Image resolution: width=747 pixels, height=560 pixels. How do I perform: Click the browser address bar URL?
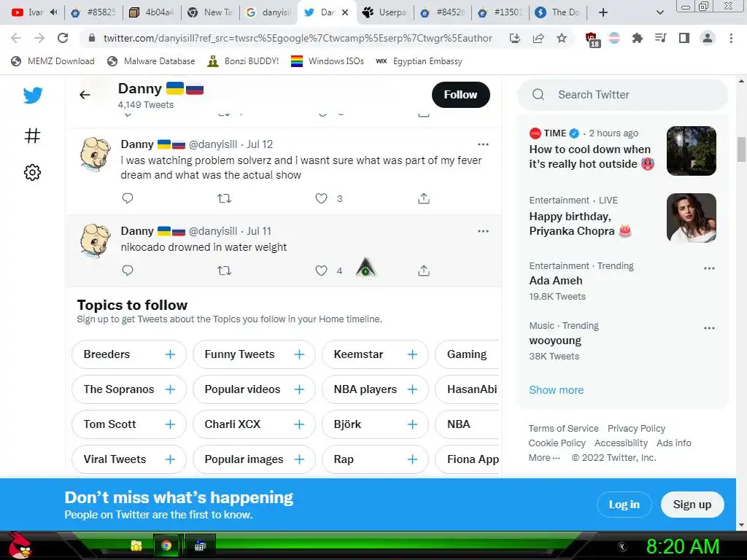[298, 38]
